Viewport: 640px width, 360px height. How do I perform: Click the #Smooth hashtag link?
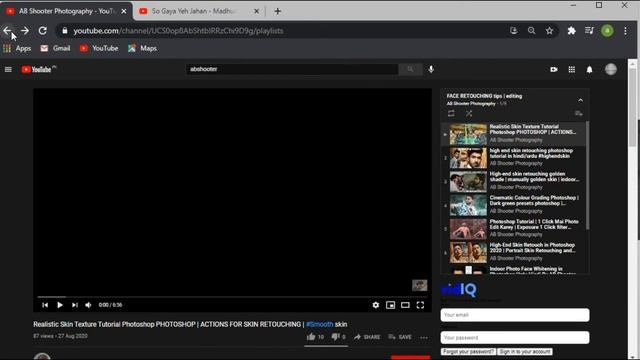tap(319, 324)
